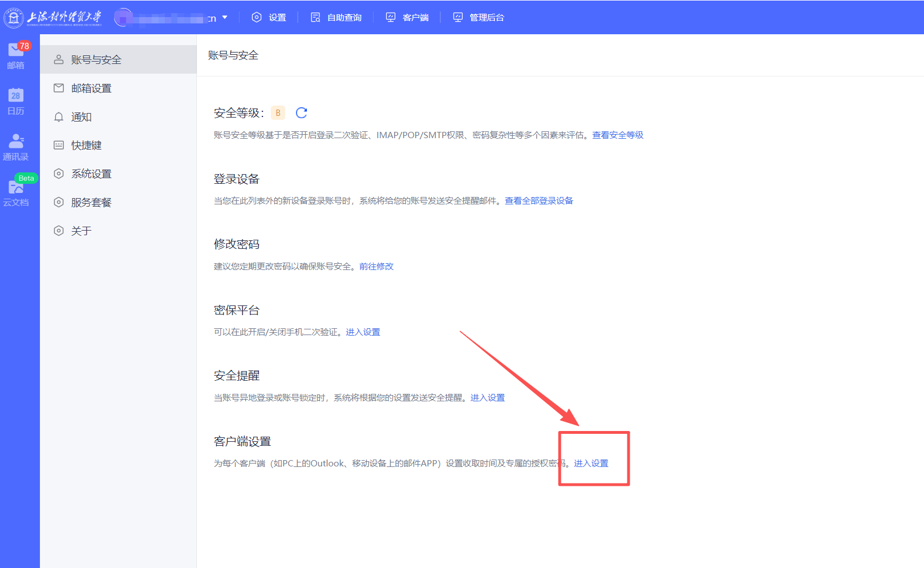This screenshot has height=568, width=924.
Task: Select 邮箱设置 in the settings sidebar
Action: (91, 88)
